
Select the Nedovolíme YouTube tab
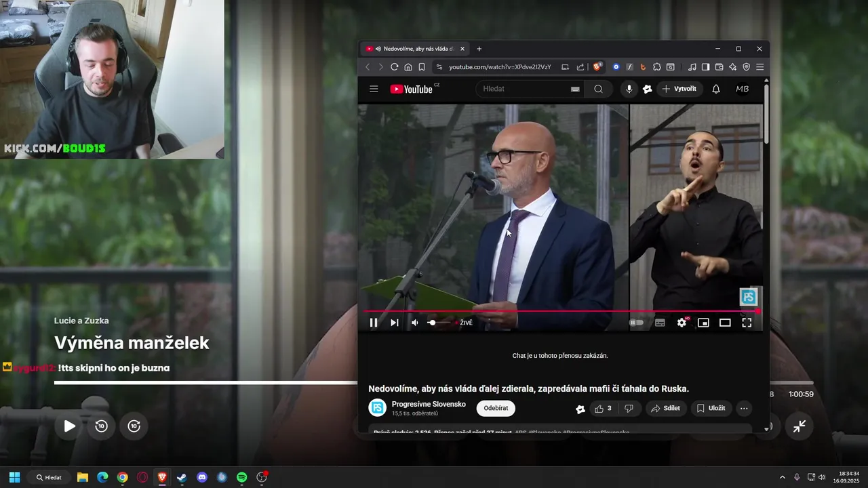(416, 49)
